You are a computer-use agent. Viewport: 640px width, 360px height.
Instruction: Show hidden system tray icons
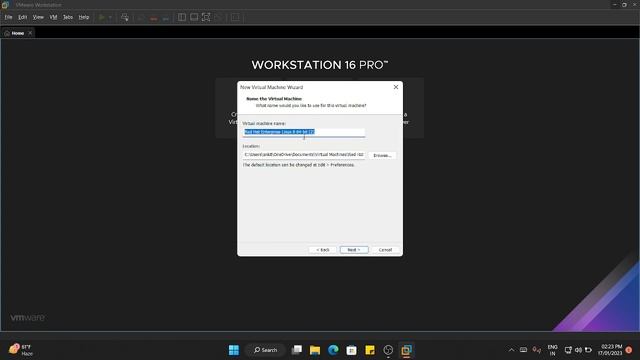[x=511, y=350]
